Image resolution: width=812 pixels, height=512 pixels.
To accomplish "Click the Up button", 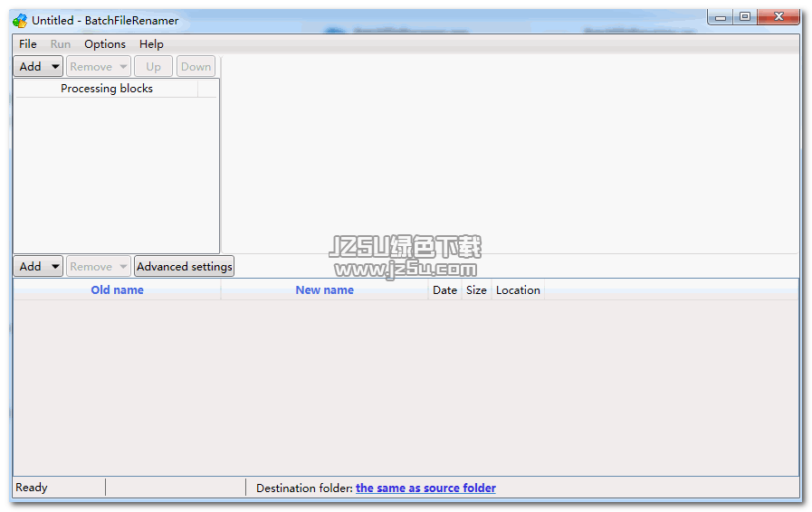I will tap(153, 67).
